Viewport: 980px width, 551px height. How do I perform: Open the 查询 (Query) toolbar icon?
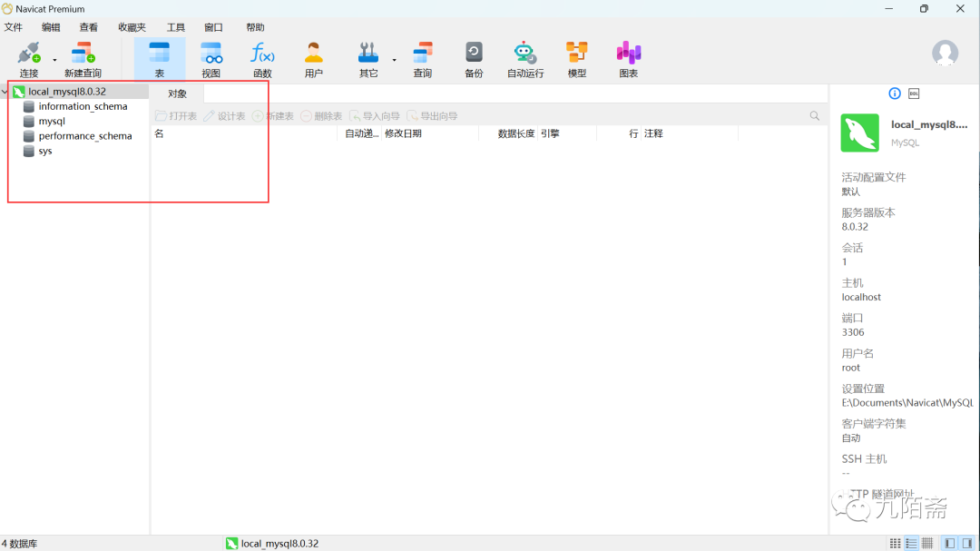(423, 59)
